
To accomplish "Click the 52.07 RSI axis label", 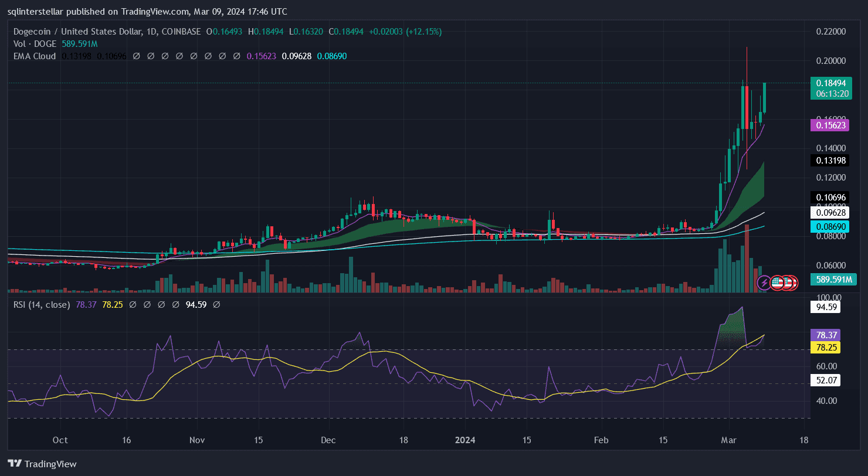I will coord(826,381).
